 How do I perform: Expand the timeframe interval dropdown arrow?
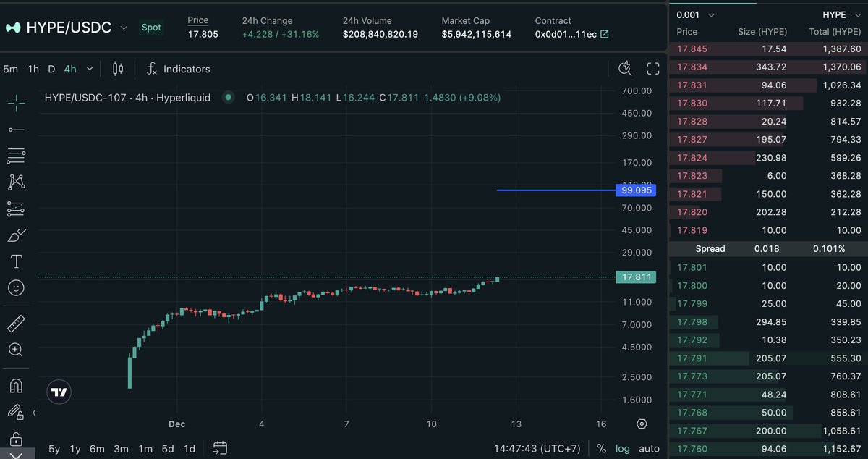(89, 69)
